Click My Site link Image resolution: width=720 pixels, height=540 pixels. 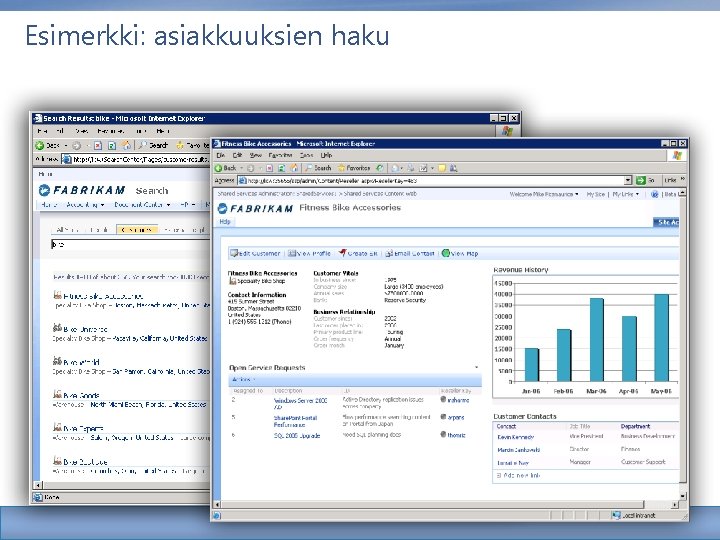coord(596,194)
